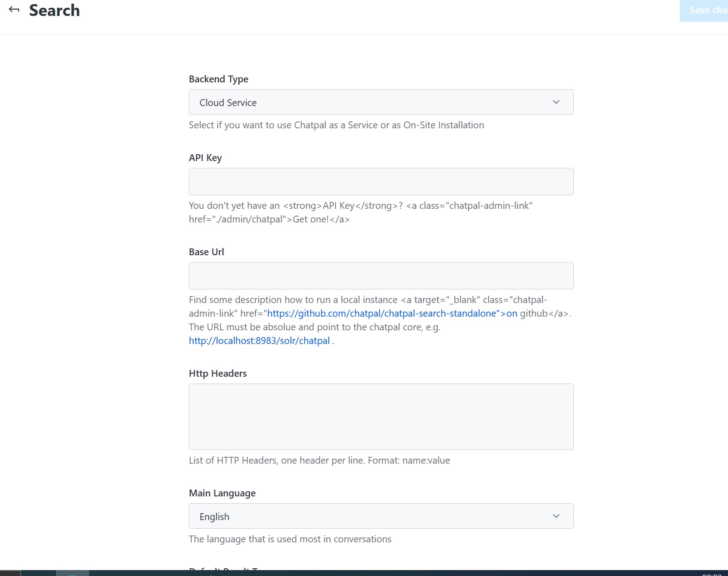Click the Search page title
728x576 pixels.
pos(55,10)
